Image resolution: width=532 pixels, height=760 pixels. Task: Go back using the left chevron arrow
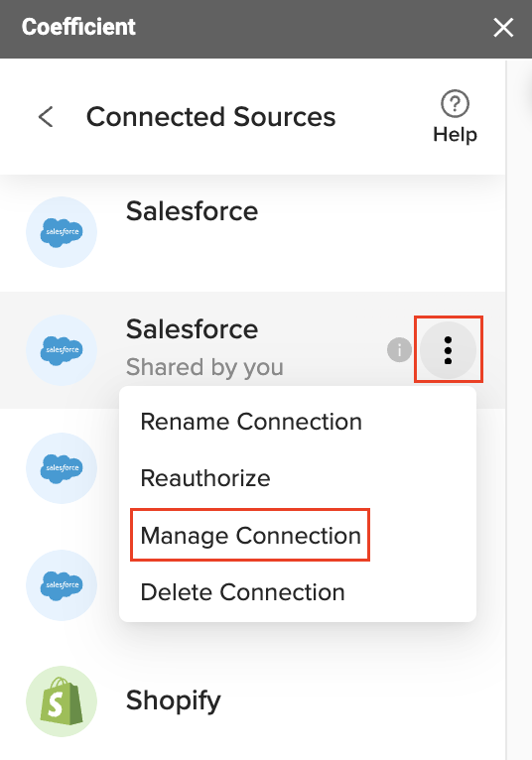click(x=46, y=117)
